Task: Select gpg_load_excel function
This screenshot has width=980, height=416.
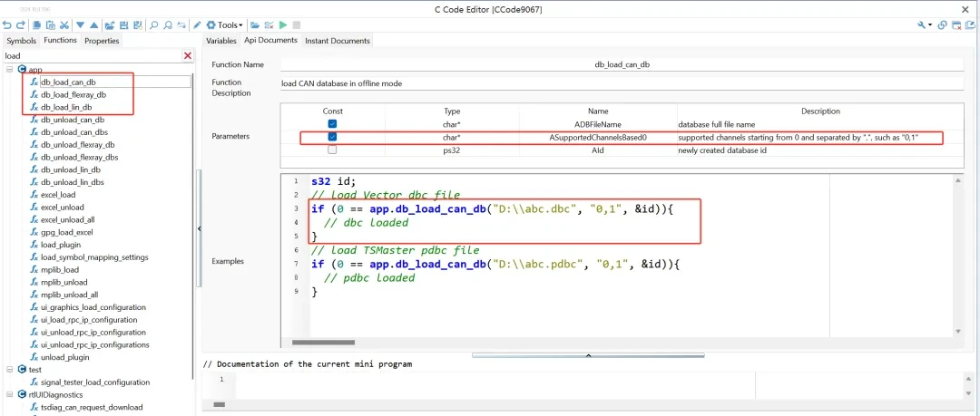Action: (x=66, y=232)
